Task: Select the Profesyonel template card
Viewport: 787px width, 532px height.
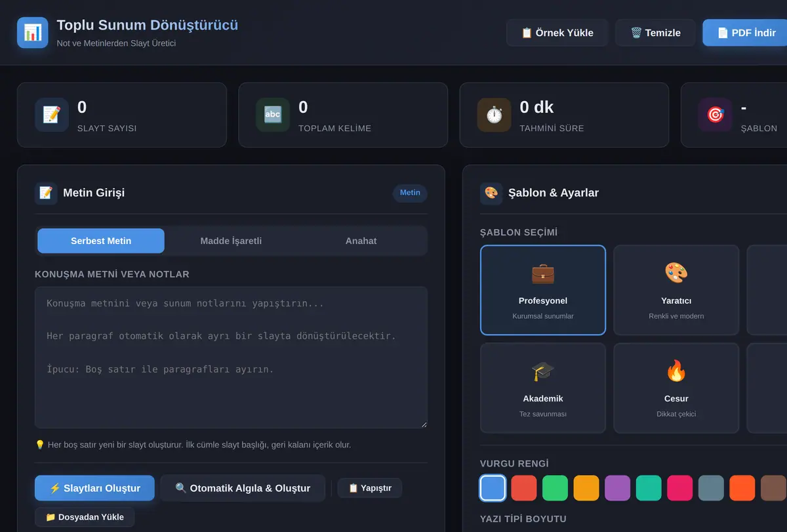Action: coord(543,290)
